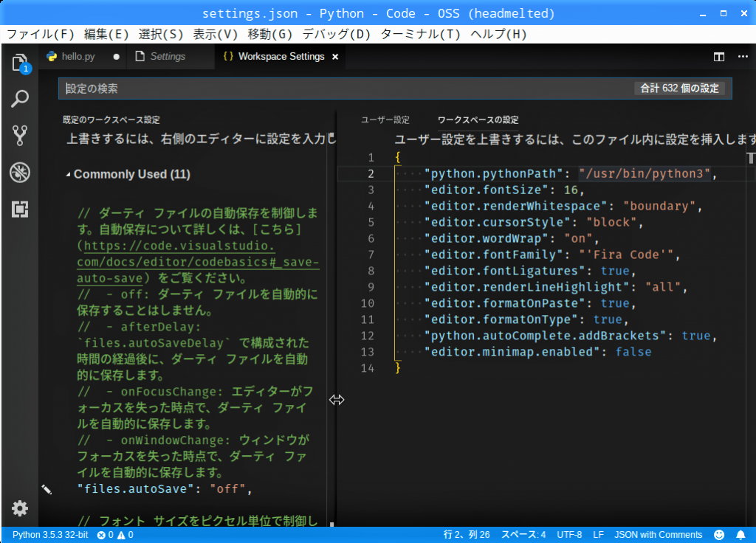756x543 pixels.
Task: Collapse the Commonly Used (11) section
Action: [69, 175]
